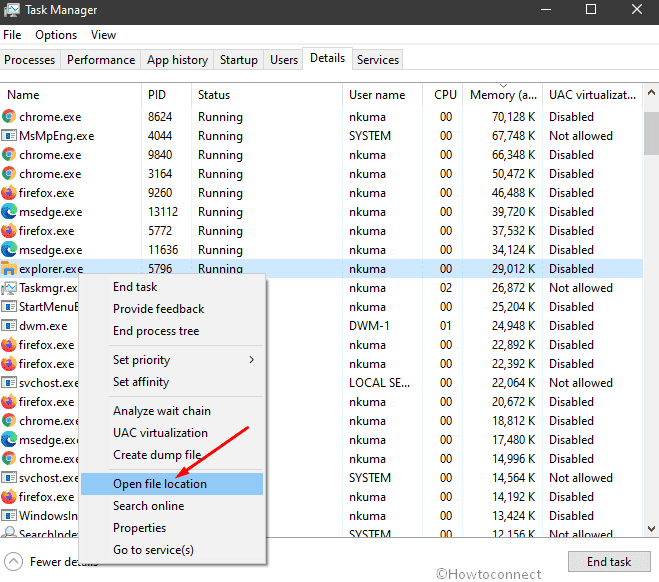
Task: Sort by the PID column header
Action: coord(166,95)
